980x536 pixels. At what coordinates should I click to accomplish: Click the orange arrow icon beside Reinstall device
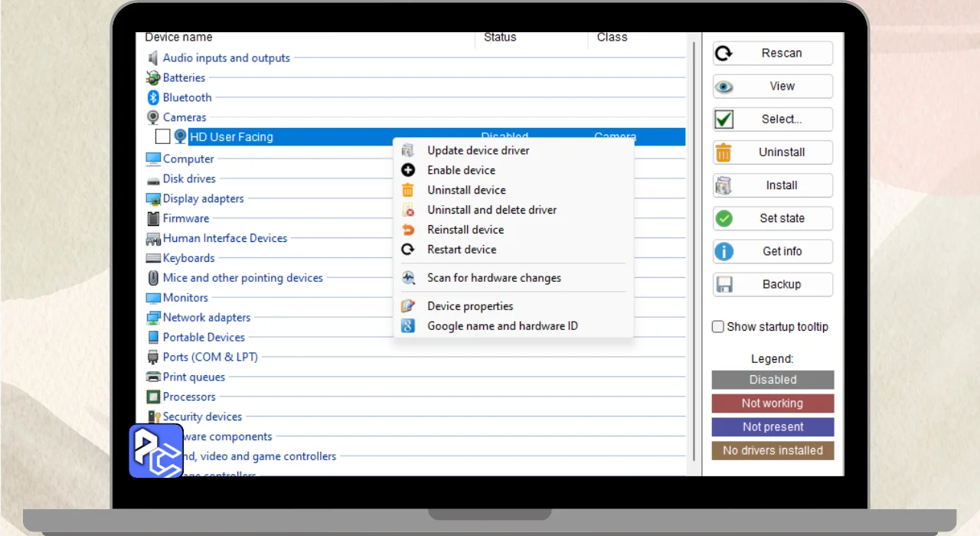(x=408, y=230)
